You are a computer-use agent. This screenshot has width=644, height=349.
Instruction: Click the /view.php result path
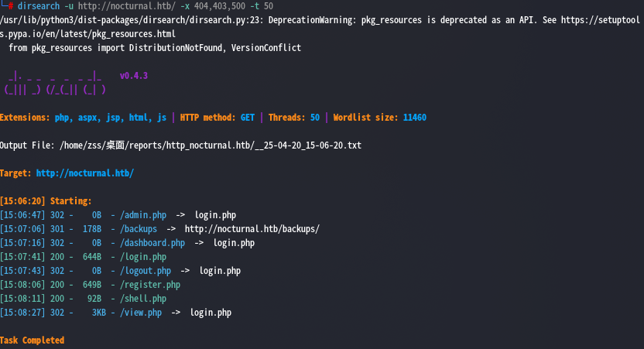[141, 313]
